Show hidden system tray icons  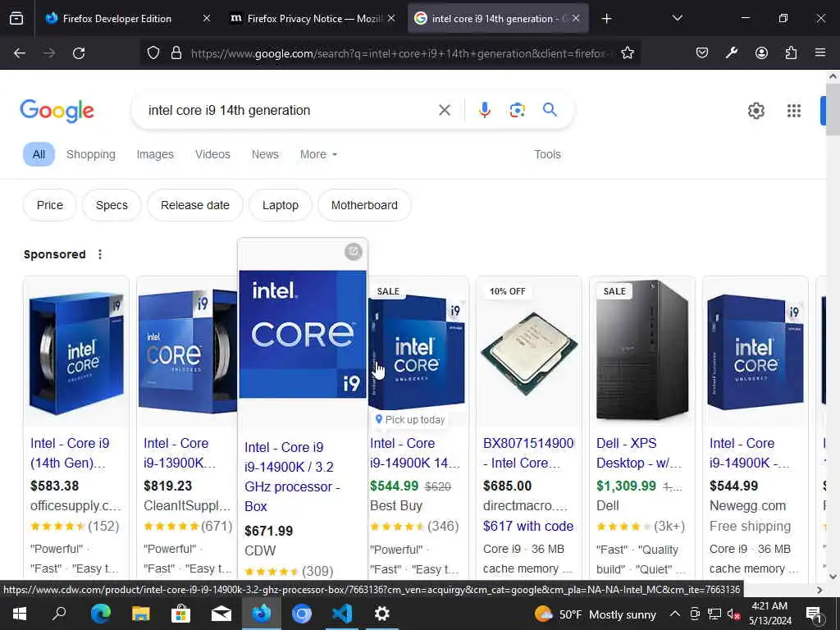point(675,614)
